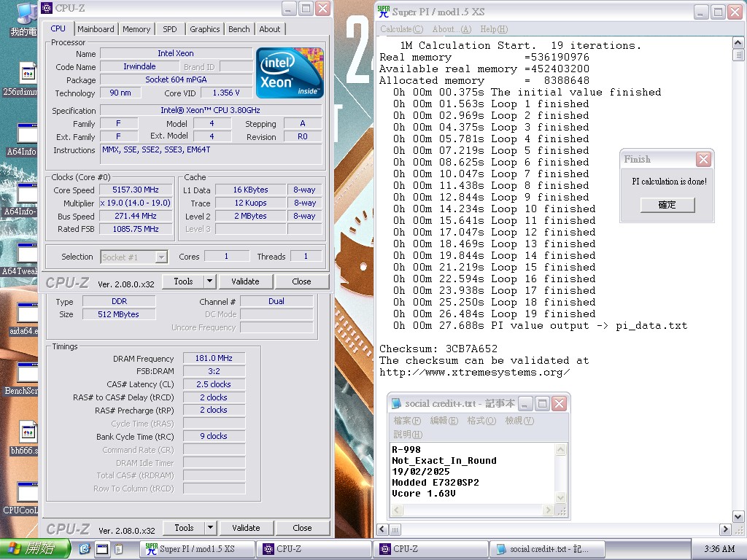The height and width of the screenshot is (560, 747).
Task: Click Super PI vertical scrollbar up arrow
Action: (x=738, y=43)
